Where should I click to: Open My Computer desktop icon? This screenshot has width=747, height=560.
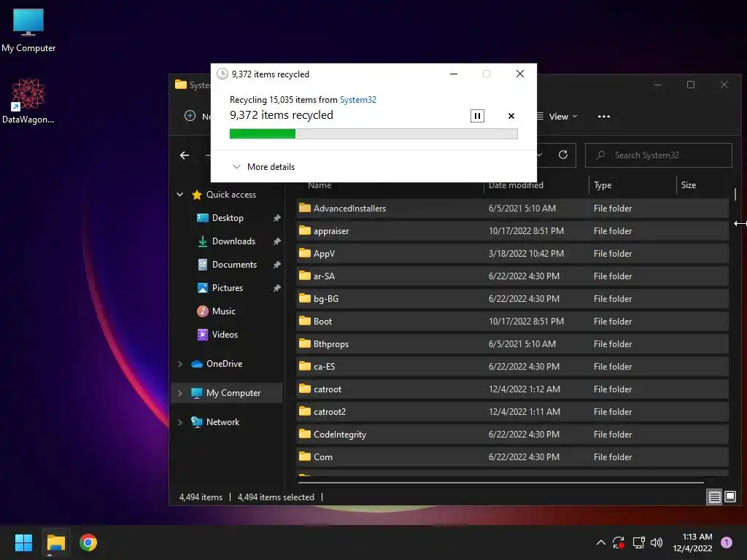click(28, 29)
